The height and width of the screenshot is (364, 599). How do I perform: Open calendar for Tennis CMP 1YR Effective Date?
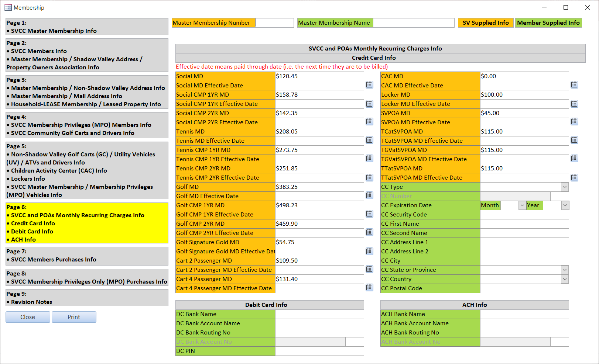coord(369,159)
